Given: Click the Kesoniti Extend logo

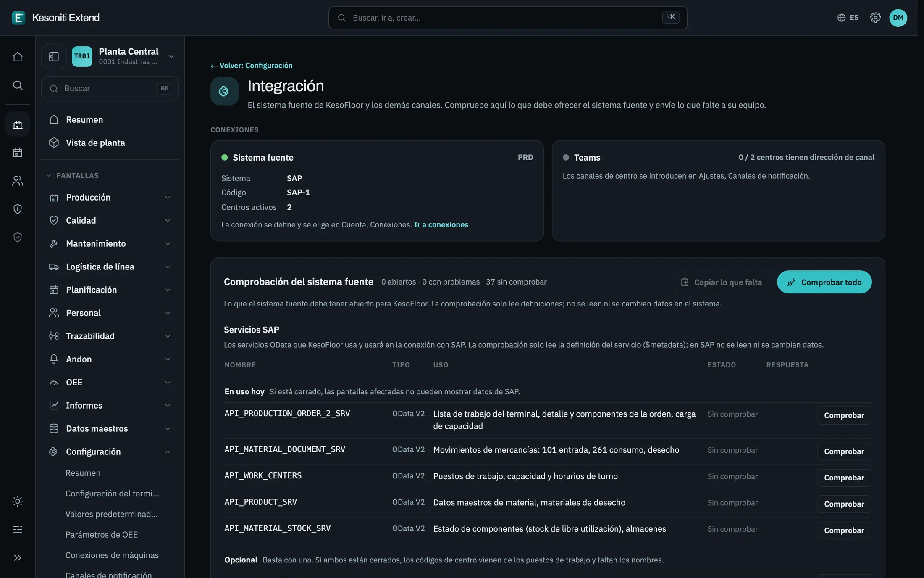Looking at the screenshot, I should [x=56, y=18].
